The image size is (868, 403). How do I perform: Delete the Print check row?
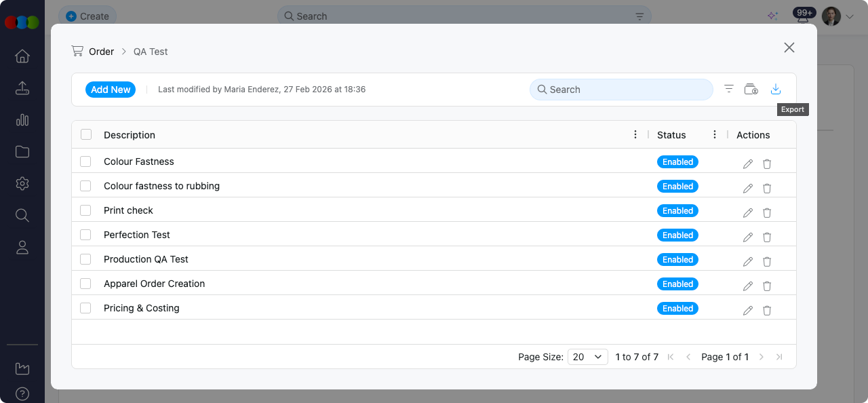[x=767, y=212]
